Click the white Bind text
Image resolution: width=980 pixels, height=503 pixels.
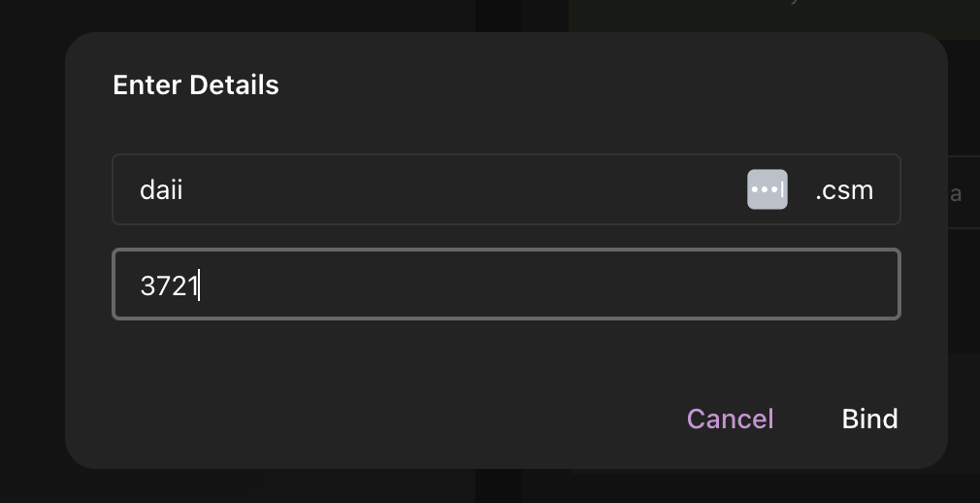[x=869, y=419]
